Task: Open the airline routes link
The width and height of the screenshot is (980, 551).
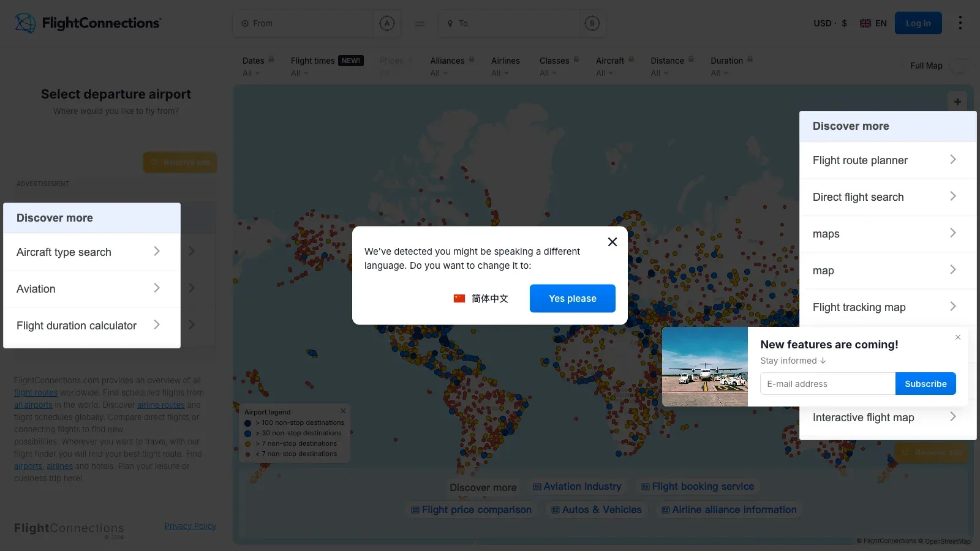Action: [x=161, y=405]
